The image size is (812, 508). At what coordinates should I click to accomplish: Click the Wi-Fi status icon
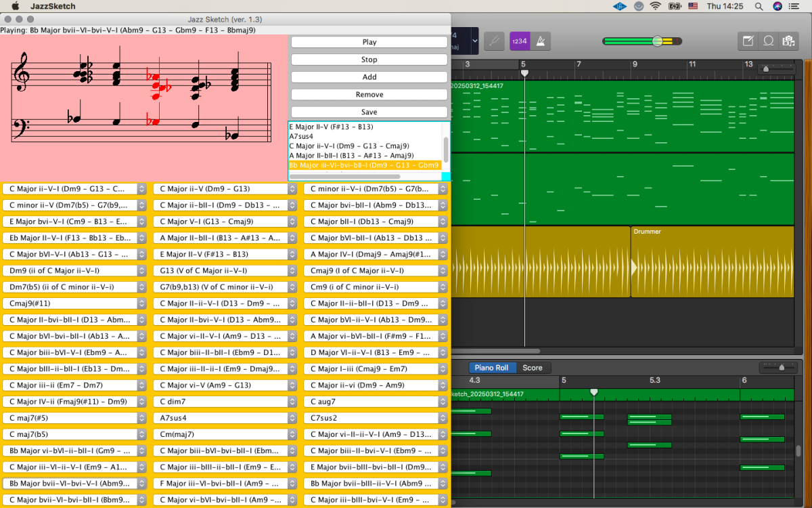point(656,6)
